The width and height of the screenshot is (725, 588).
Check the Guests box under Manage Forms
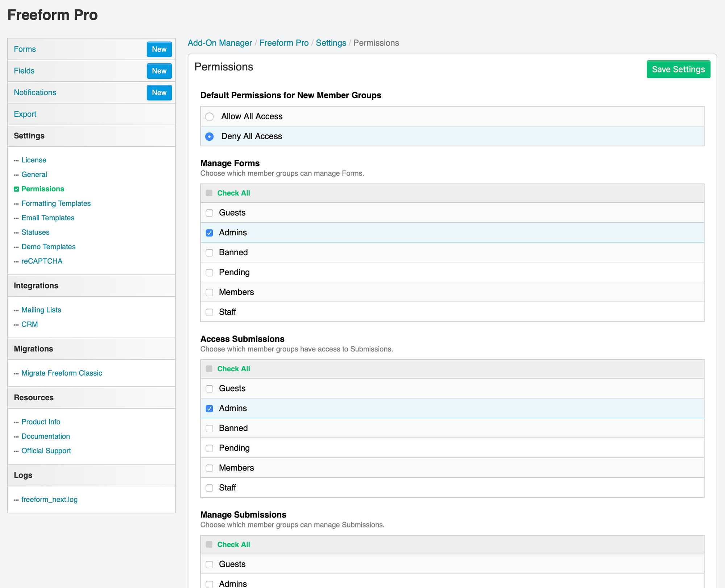click(x=209, y=213)
